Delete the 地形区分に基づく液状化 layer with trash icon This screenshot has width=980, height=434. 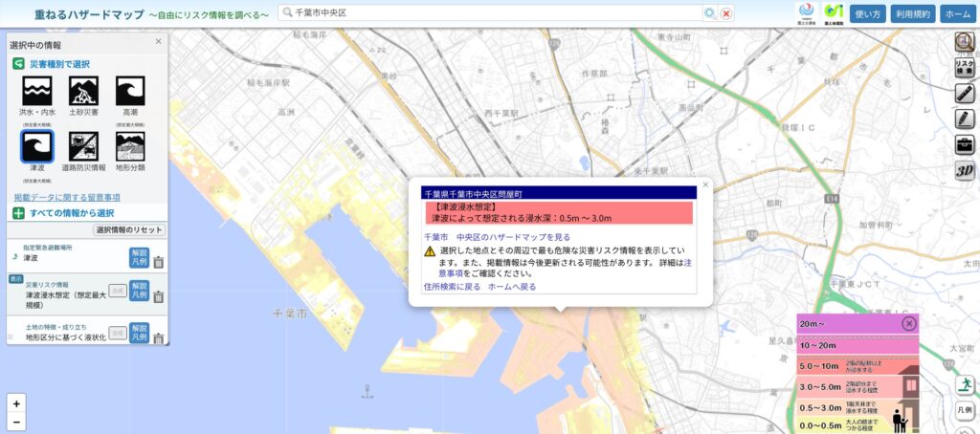pyautogui.click(x=159, y=338)
